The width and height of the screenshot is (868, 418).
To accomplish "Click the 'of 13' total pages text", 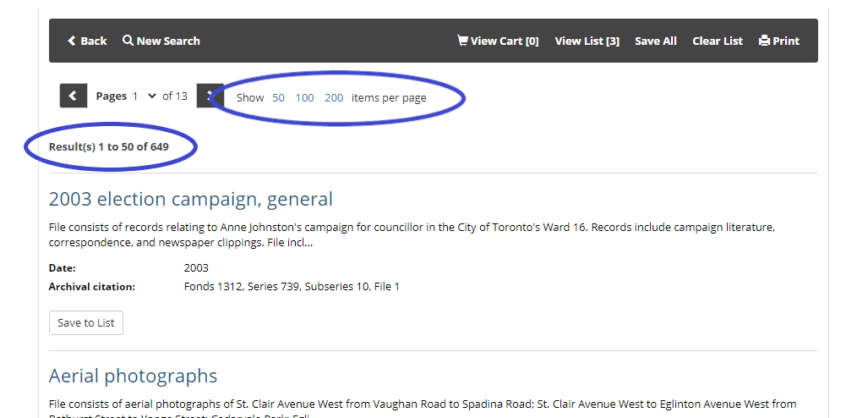I will point(175,96).
